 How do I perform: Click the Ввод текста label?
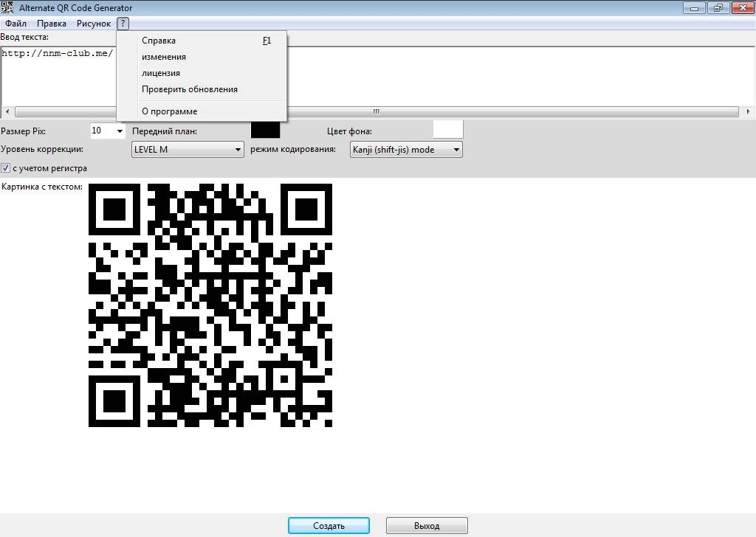tap(24, 37)
